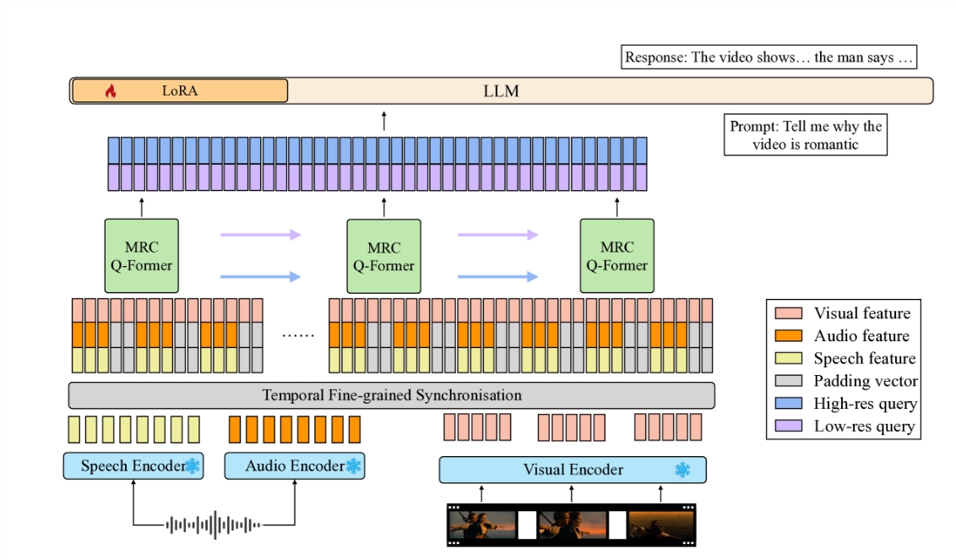Click the purple arrow between the left and middle Q-Formers
The image size is (956, 560).
[260, 235]
